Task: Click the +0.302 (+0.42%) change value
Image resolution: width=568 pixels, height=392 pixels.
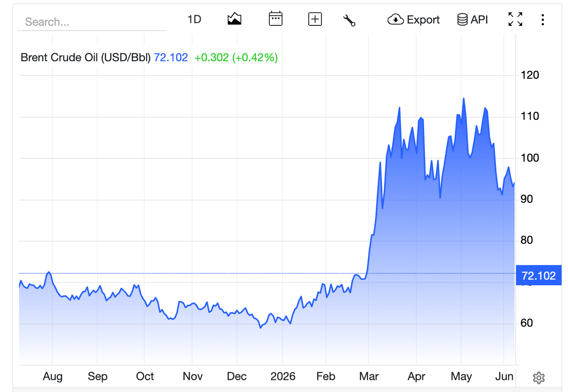Action: point(236,58)
